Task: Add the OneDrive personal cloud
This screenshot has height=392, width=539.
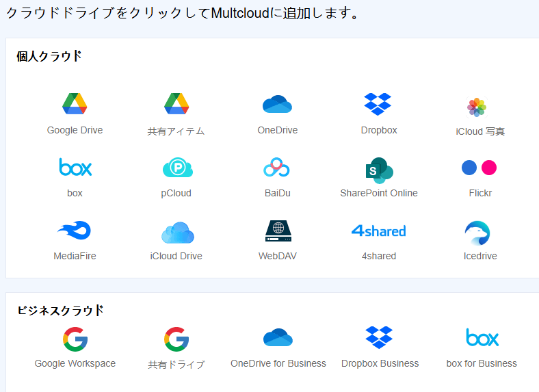Action: tap(278, 105)
